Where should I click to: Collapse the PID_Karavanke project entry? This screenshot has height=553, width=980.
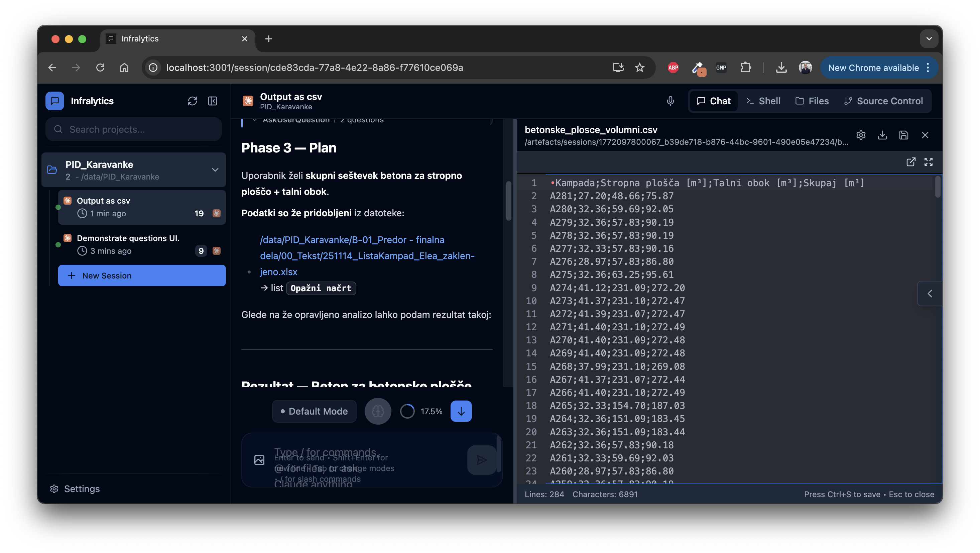(x=215, y=170)
